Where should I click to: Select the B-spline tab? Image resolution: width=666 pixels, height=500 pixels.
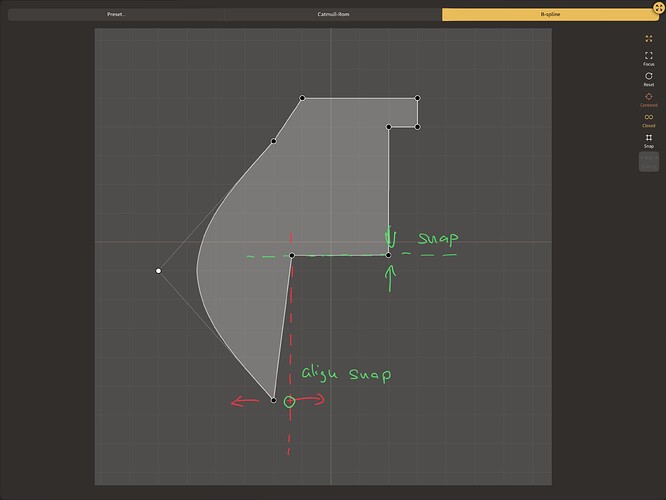tap(550, 14)
